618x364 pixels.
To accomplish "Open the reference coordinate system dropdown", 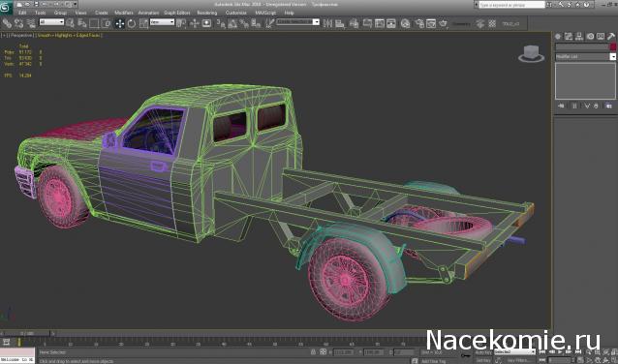I will [162, 22].
